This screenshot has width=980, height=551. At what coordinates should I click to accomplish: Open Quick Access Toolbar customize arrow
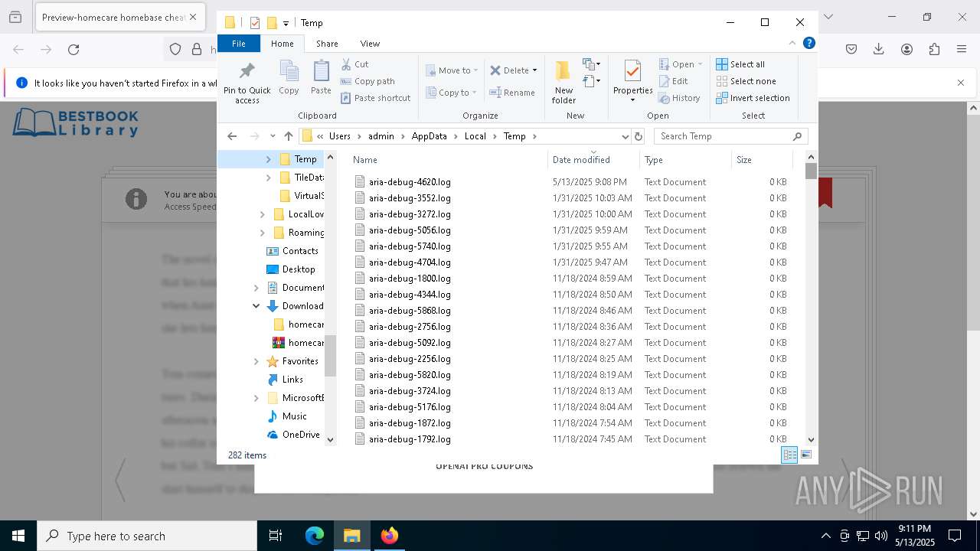[286, 23]
